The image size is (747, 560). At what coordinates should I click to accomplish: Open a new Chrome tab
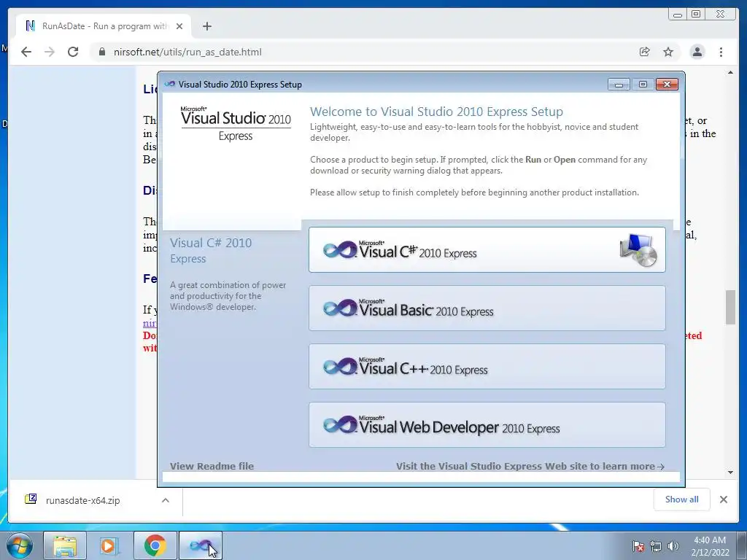click(206, 26)
